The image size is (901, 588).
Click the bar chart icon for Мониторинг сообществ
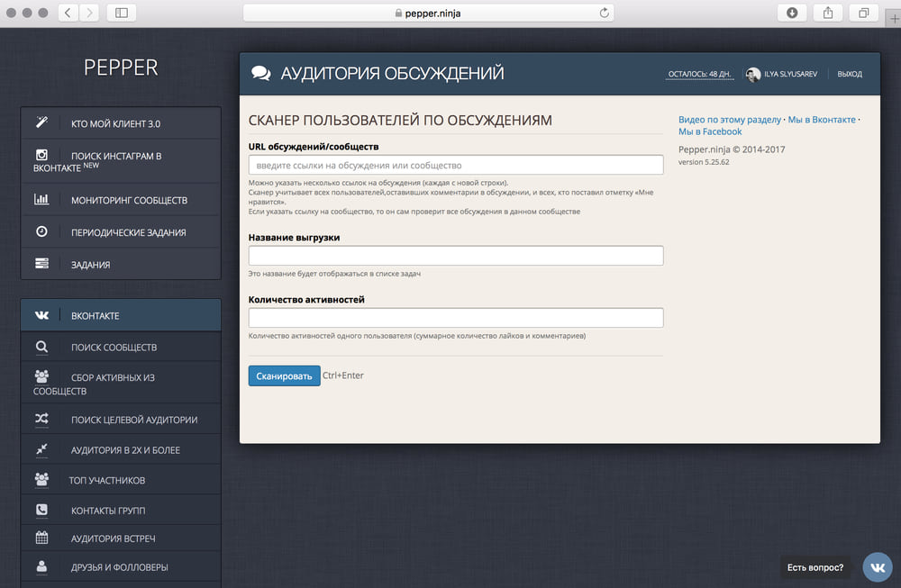41,200
